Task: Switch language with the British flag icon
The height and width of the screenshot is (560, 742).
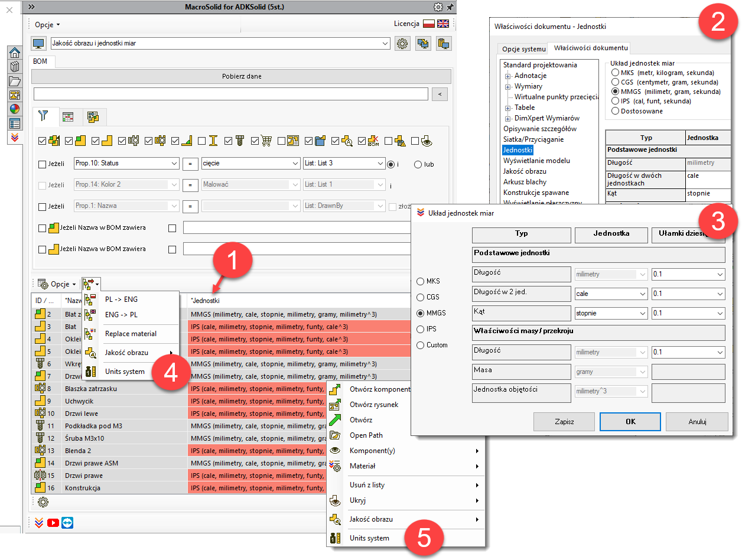Action: pos(442,24)
